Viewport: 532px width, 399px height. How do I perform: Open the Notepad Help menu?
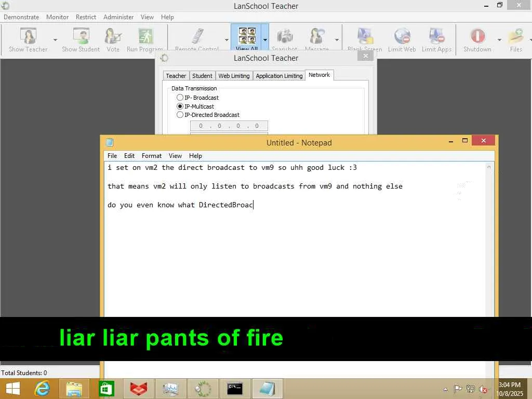pos(195,156)
